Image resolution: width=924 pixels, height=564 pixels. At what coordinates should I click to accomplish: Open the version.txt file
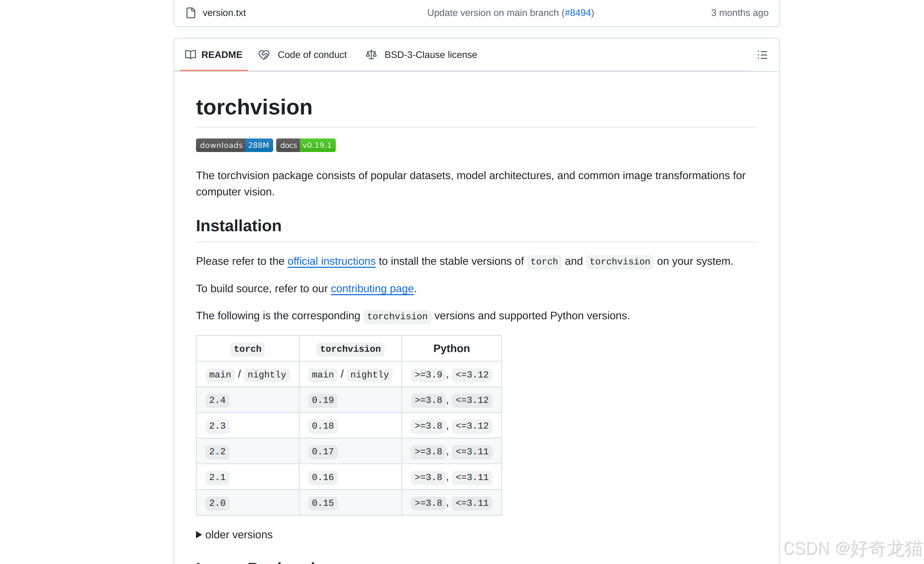(224, 13)
